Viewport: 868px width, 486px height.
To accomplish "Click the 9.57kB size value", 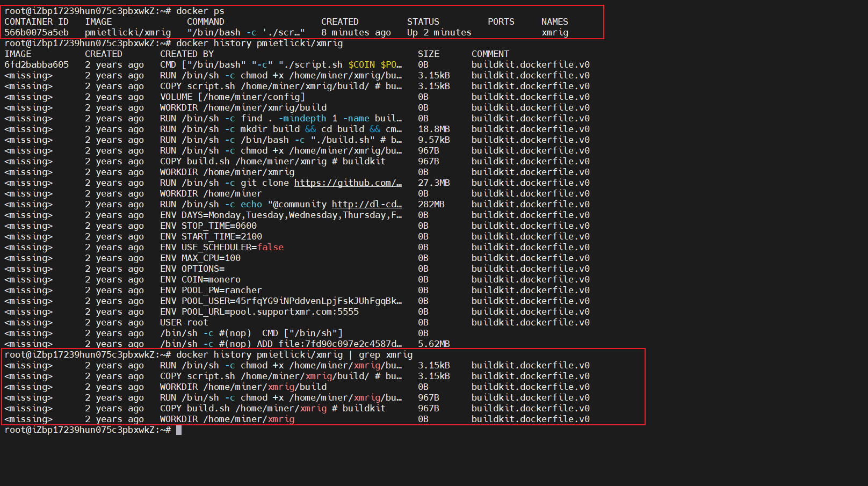I will click(x=434, y=140).
